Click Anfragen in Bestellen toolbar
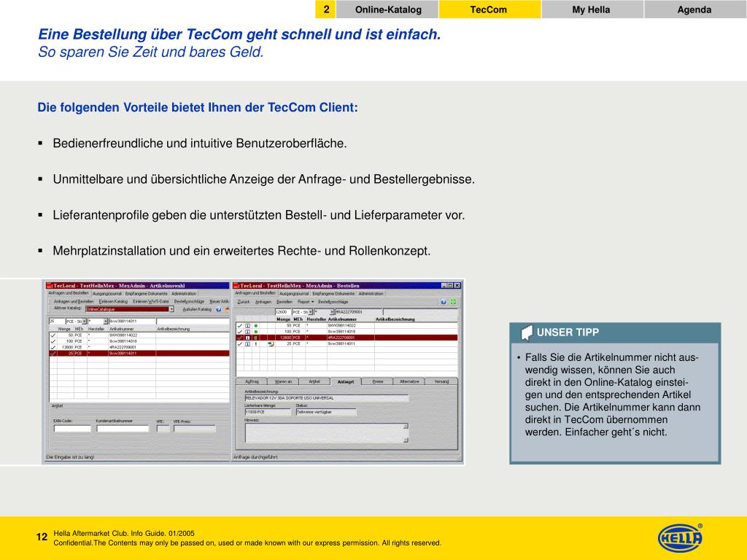Image resolution: width=747 pixels, height=560 pixels. [263, 302]
